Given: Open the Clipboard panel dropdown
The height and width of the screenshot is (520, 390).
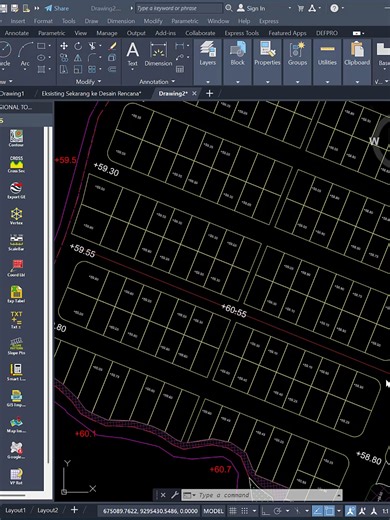Looking at the screenshot, I should [357, 82].
